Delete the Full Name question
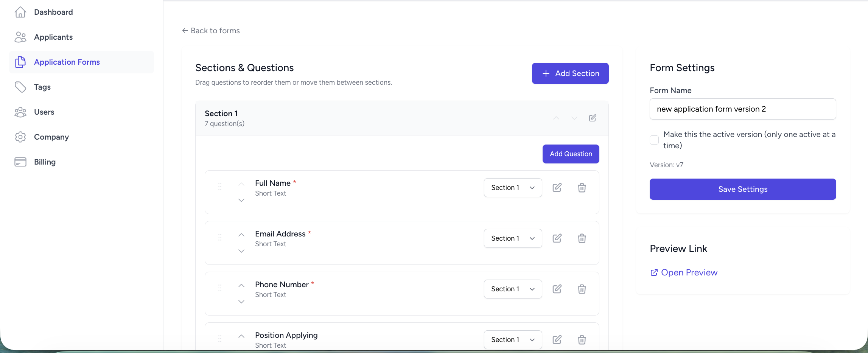Image resolution: width=868 pixels, height=353 pixels. coord(582,188)
